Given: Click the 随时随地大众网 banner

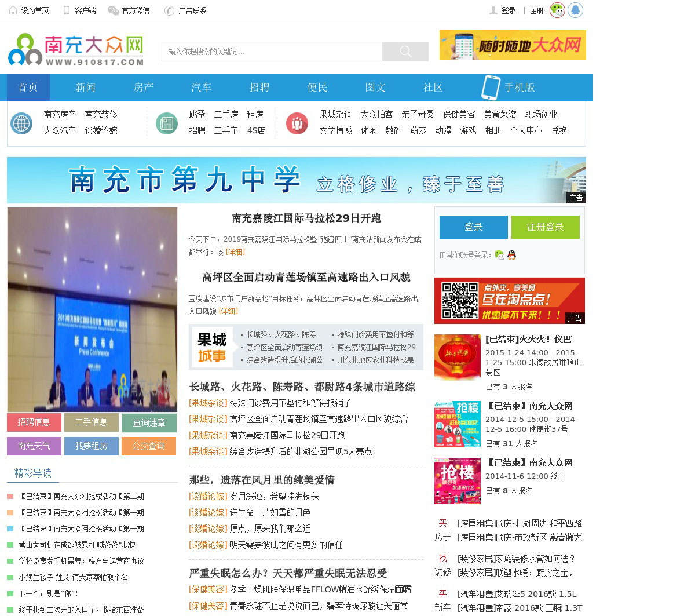Looking at the screenshot, I should [513, 45].
